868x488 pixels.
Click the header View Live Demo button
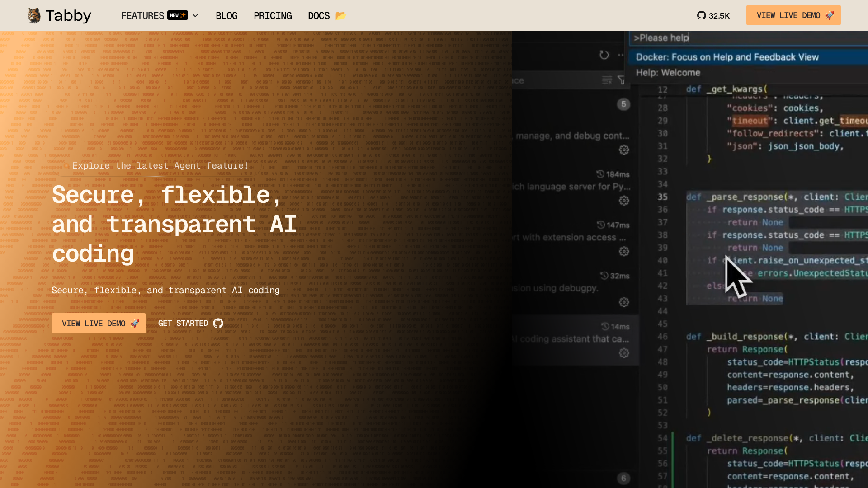pos(793,15)
